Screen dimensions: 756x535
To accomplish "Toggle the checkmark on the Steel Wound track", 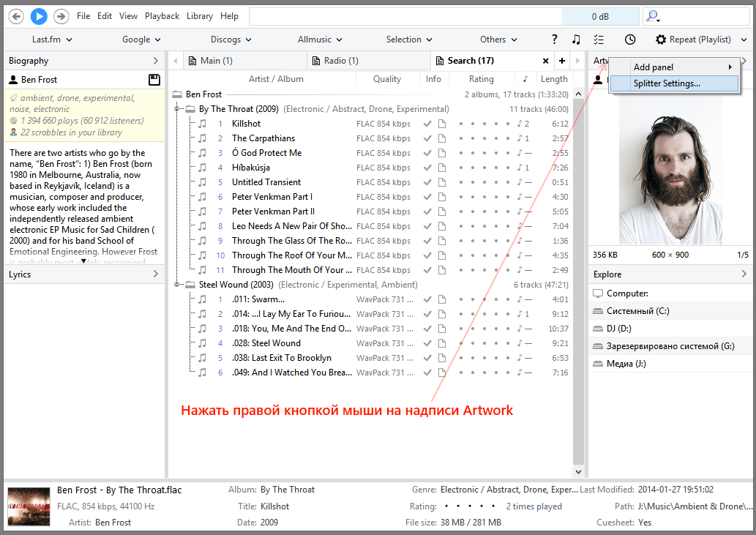I will (x=427, y=343).
